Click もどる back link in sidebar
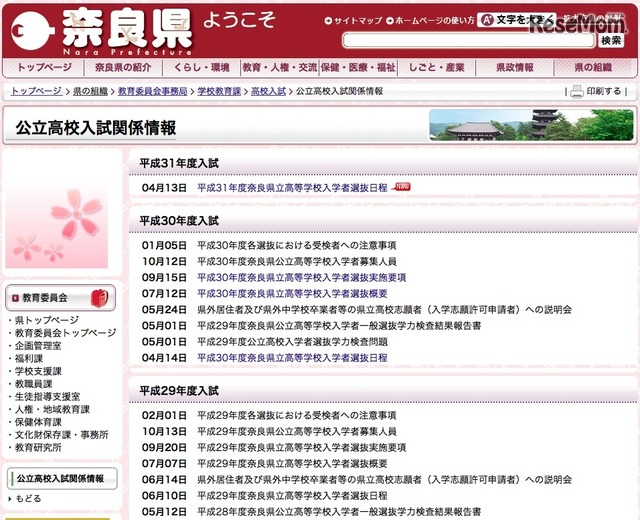 [x=28, y=498]
